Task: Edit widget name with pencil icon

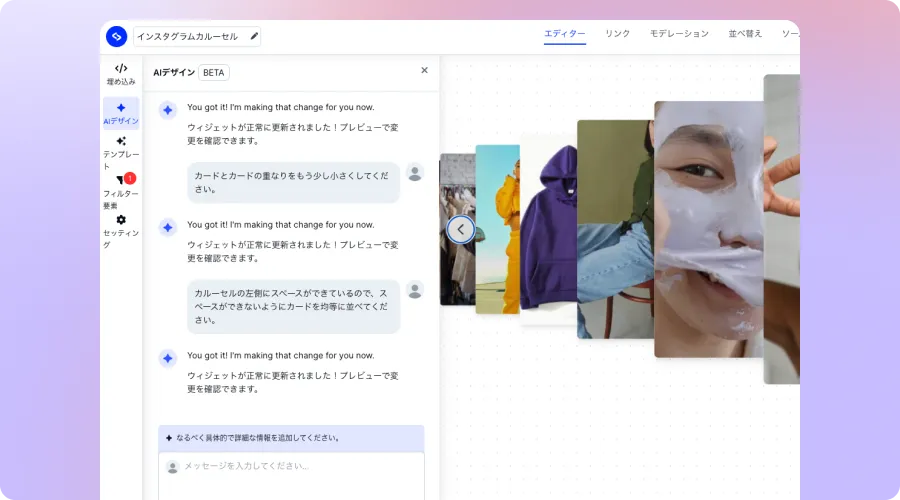Action: [254, 36]
